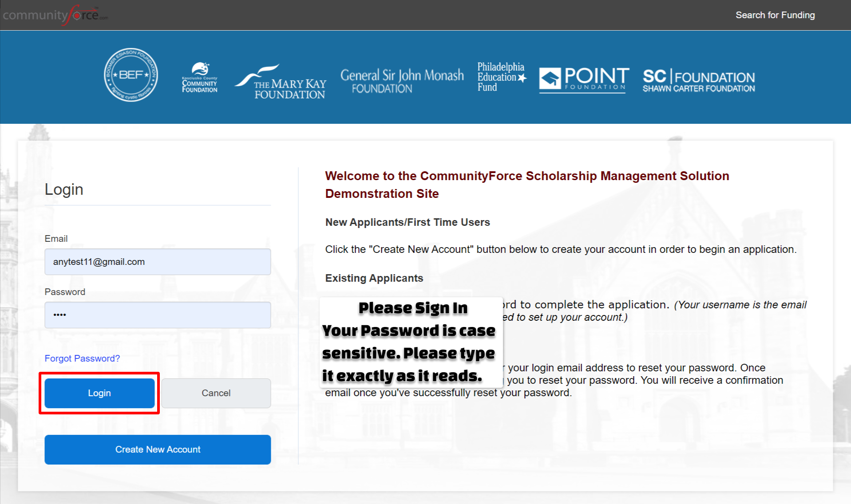Image resolution: width=851 pixels, height=504 pixels.
Task: Select the Mary Kay Foundation logo
Action: pos(281,82)
